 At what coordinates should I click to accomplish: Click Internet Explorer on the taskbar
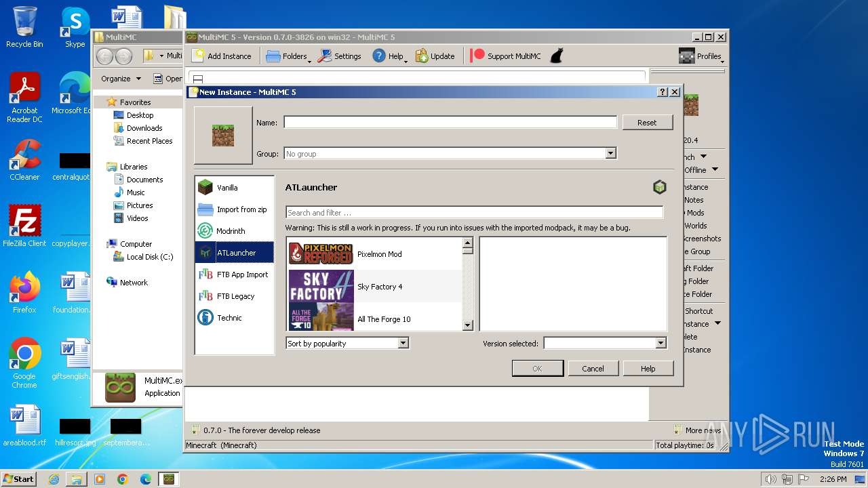54,479
